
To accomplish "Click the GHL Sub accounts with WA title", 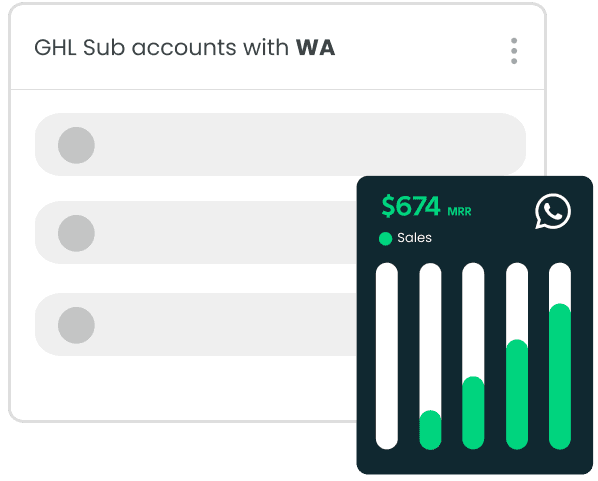I will [185, 48].
